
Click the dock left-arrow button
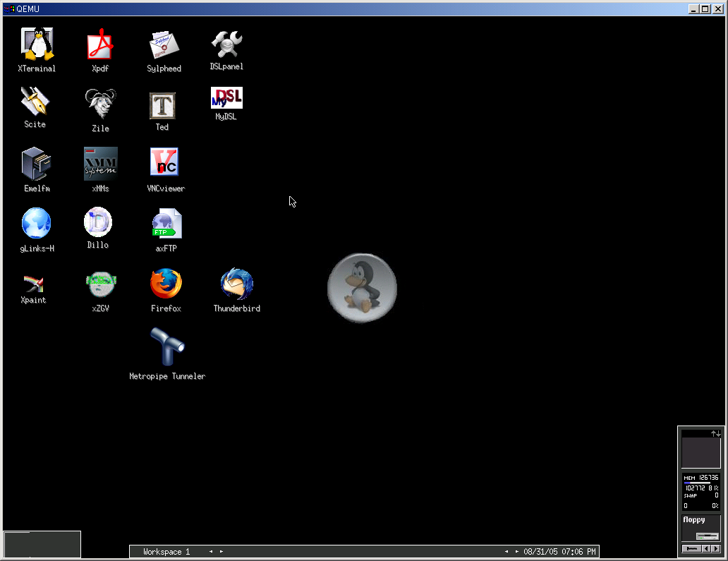point(707,548)
